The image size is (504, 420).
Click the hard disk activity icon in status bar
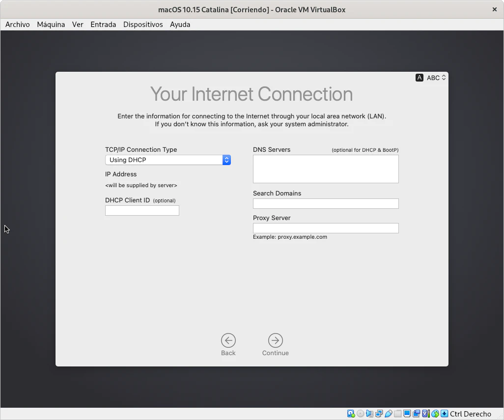pos(351,414)
